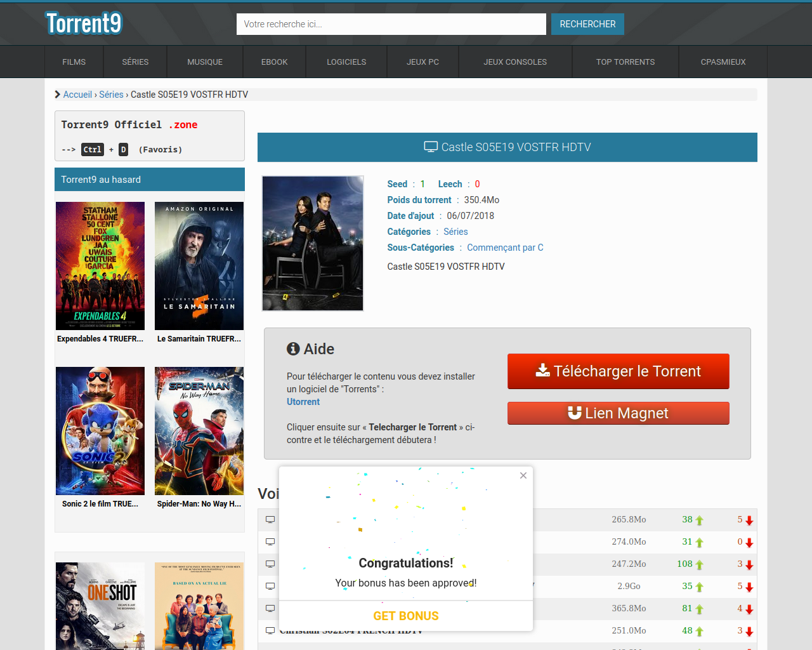Open Spider-Man No Way Home poster

click(x=199, y=431)
